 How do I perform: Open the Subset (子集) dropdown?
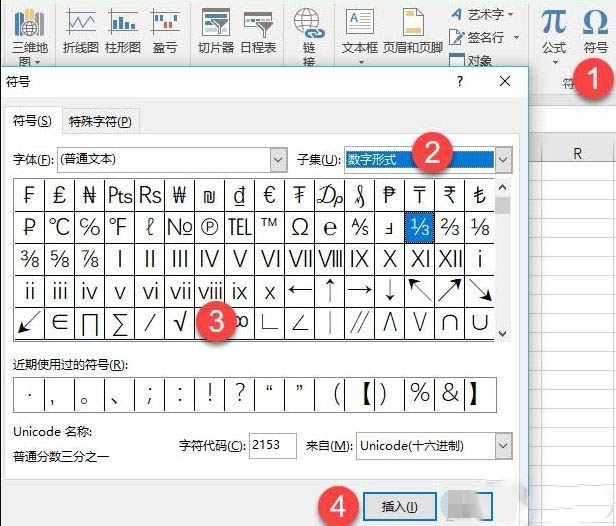tap(503, 159)
